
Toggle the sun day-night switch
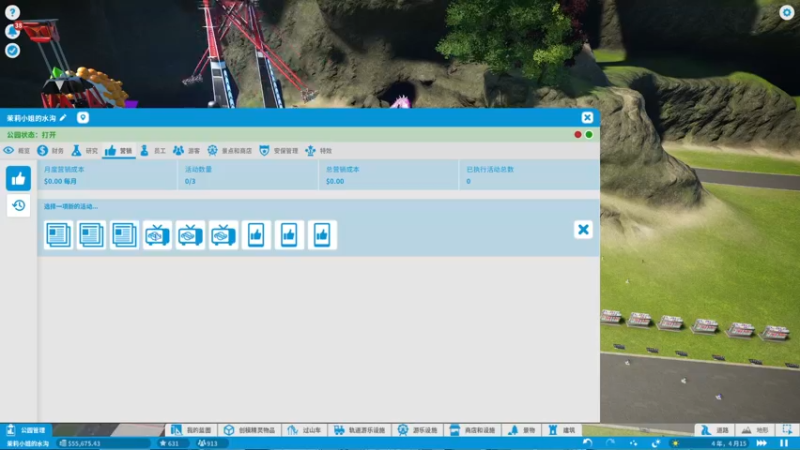click(676, 443)
